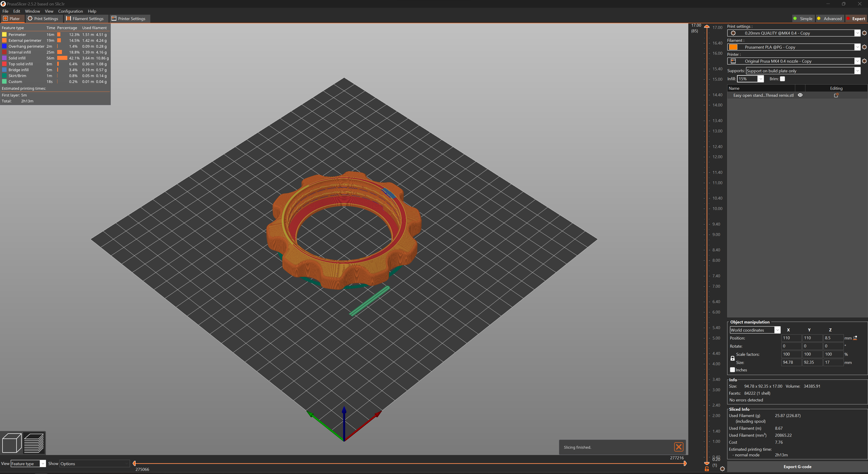The height and width of the screenshot is (474, 868).
Task: Click the object editing icon for the STL
Action: tap(836, 95)
